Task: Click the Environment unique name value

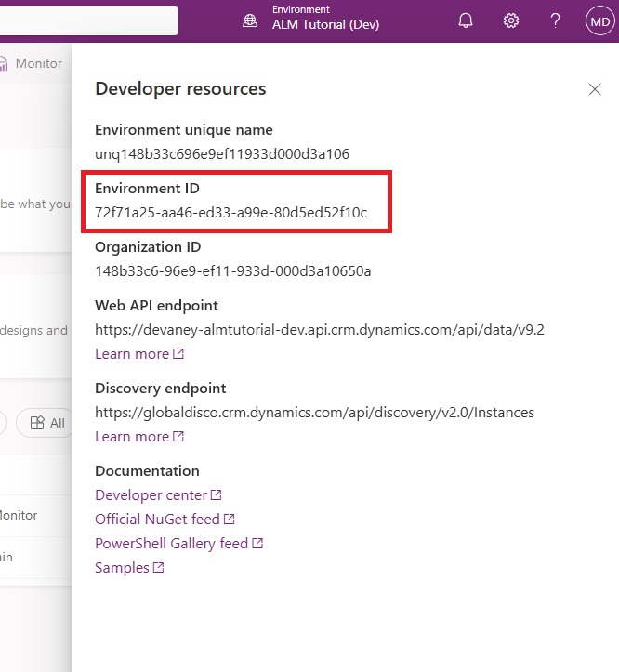Action: pyautogui.click(x=222, y=154)
